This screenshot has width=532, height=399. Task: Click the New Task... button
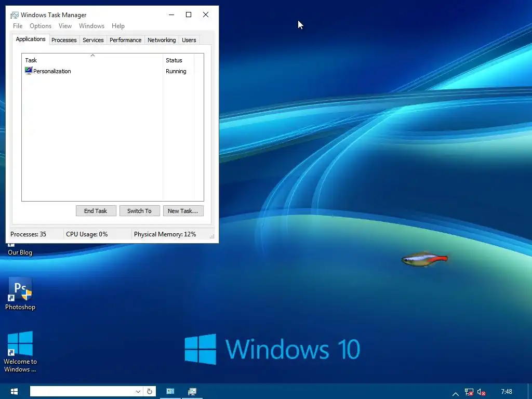click(183, 211)
